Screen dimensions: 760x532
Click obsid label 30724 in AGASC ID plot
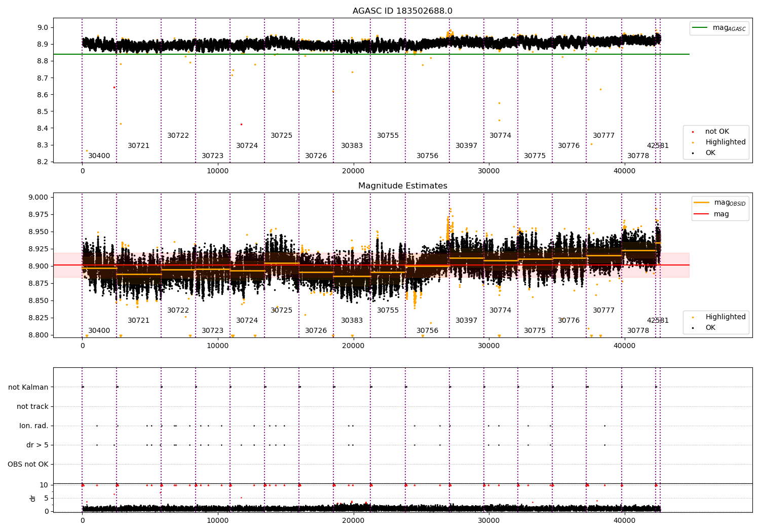247,146
